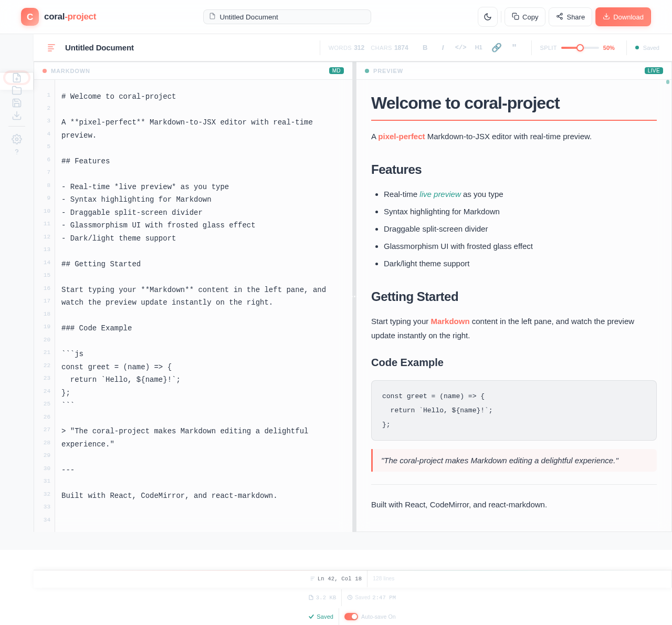Image resolution: width=672 pixels, height=625 pixels.
Task: Toggle dark mode with moon button
Action: point(488,17)
